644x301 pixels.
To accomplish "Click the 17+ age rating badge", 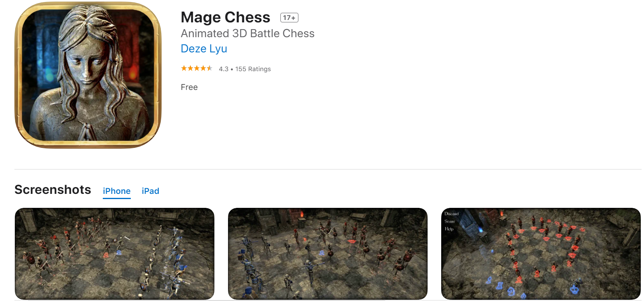I will tap(289, 18).
